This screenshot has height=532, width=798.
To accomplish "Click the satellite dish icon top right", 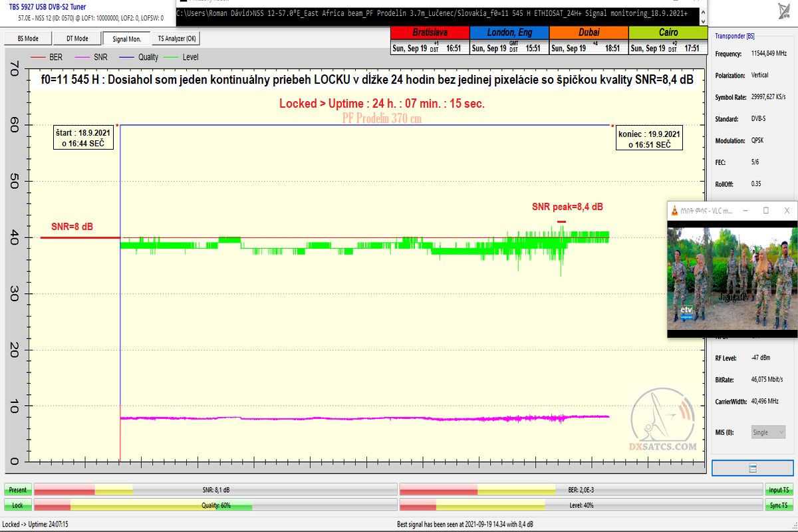I will [783, 11].
